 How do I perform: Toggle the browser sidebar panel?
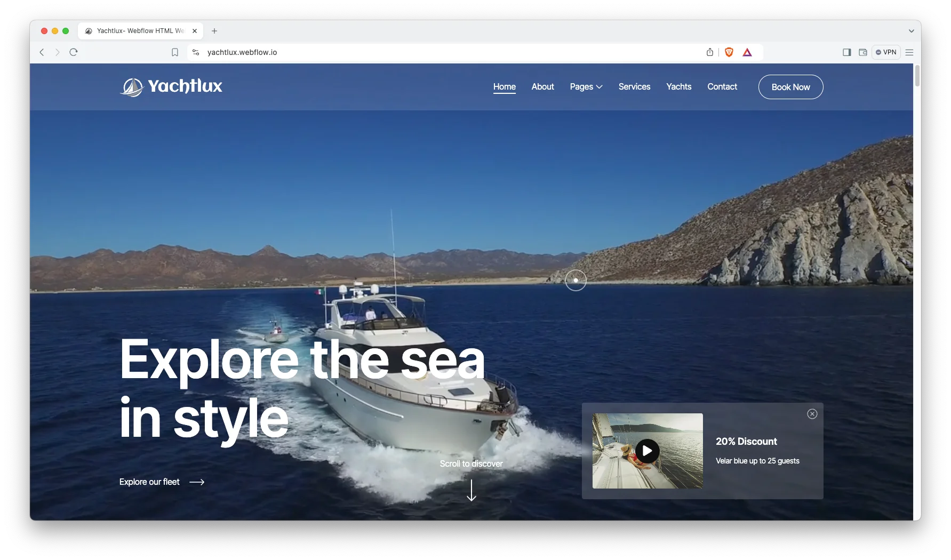(x=847, y=52)
